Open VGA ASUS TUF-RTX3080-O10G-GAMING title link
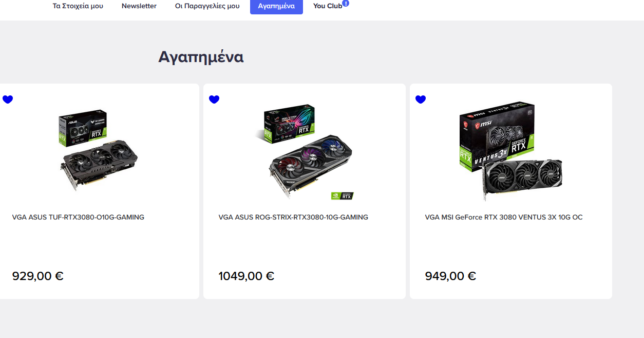 tap(78, 217)
